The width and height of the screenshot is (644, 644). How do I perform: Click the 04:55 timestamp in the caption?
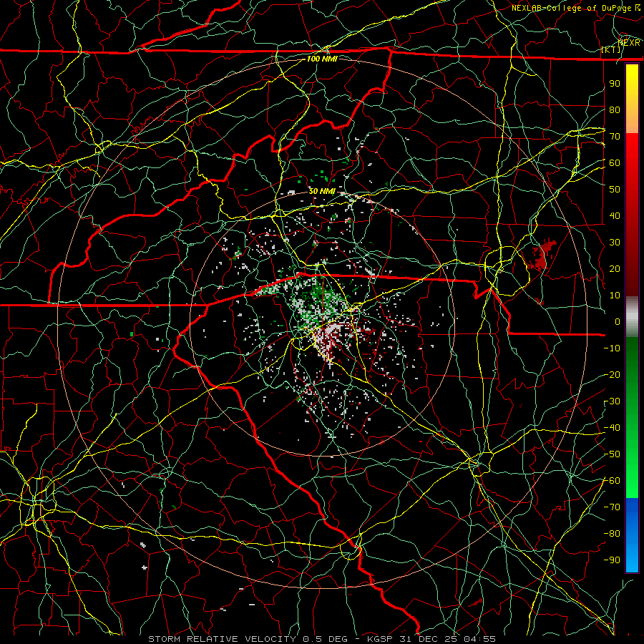pyautogui.click(x=480, y=639)
